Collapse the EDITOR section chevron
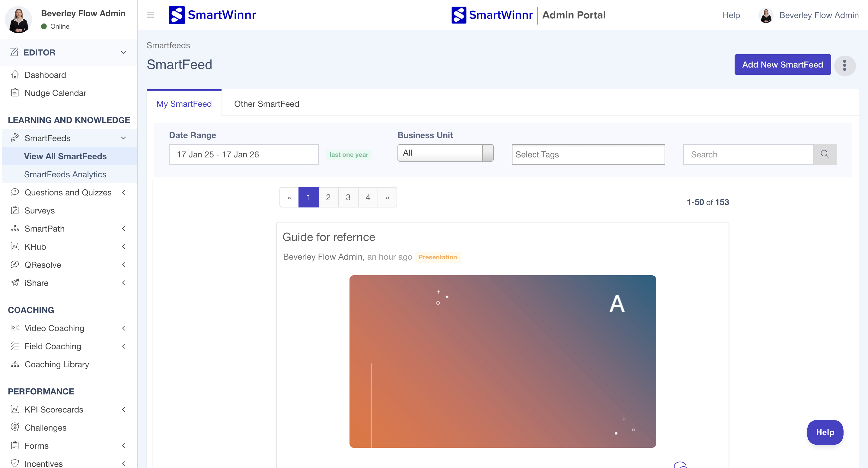868x468 pixels. tap(123, 52)
